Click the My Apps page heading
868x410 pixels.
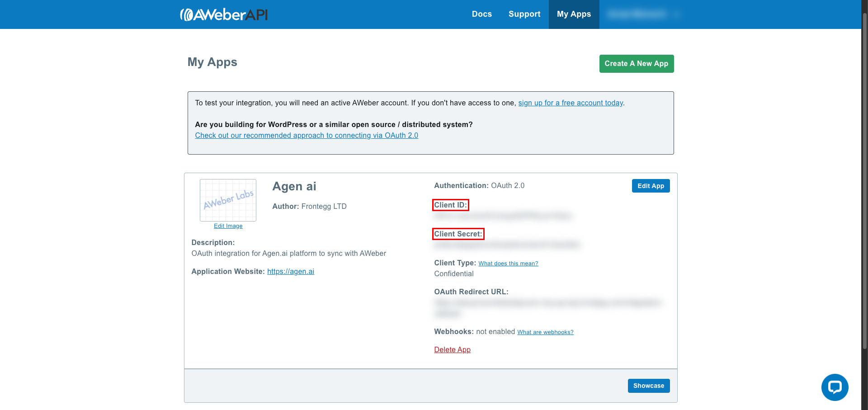[x=212, y=62]
